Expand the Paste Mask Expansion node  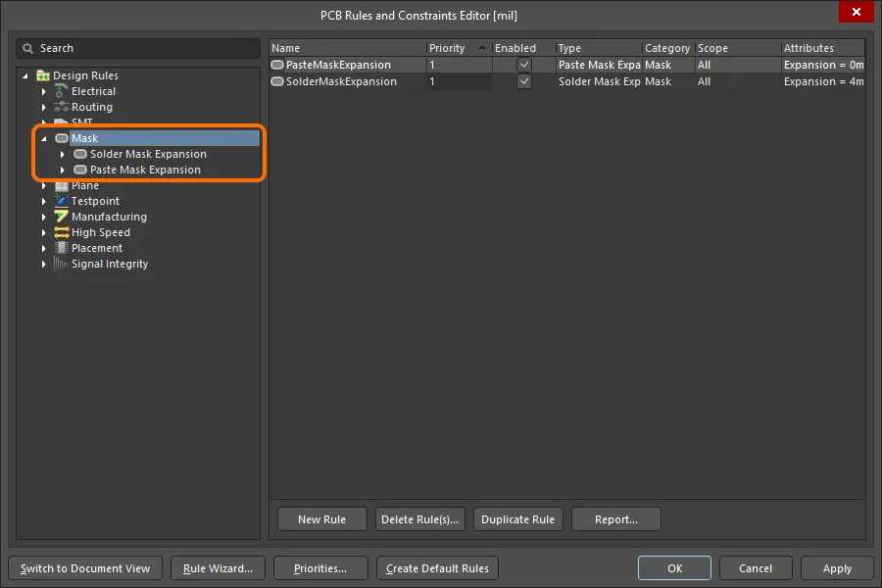click(x=63, y=170)
